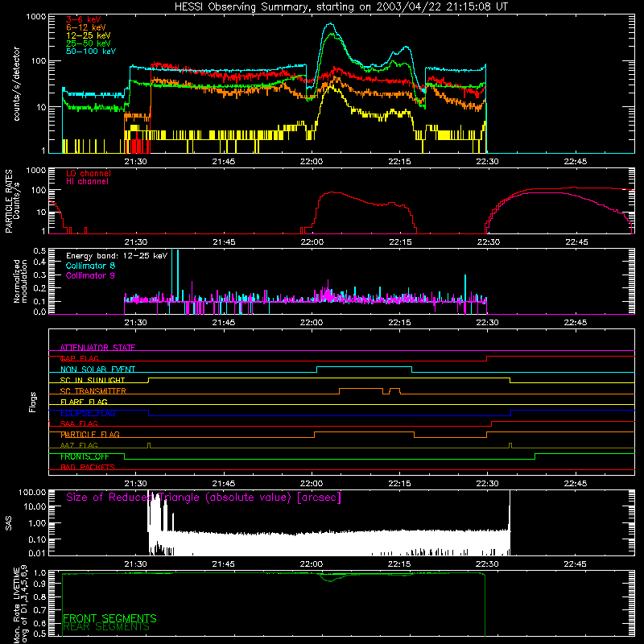Click the Flags axis label
The height and width of the screenshot is (644, 644).
(33, 402)
